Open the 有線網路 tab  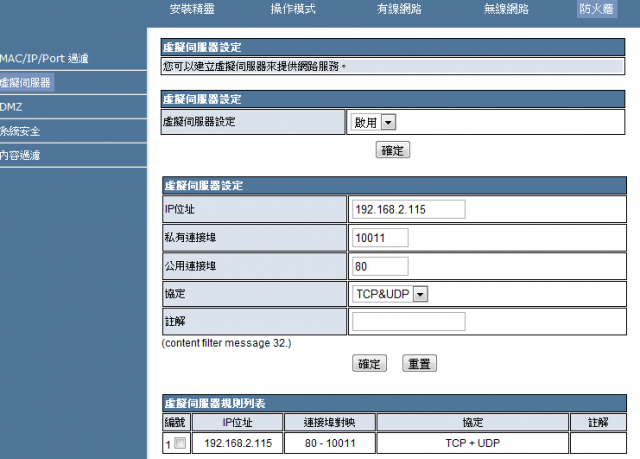(399, 9)
